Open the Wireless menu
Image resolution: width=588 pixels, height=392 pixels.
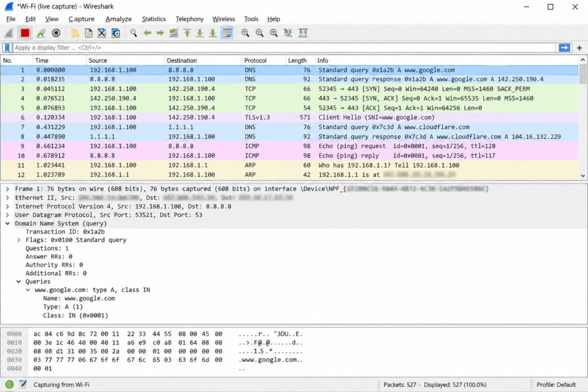pyautogui.click(x=223, y=19)
